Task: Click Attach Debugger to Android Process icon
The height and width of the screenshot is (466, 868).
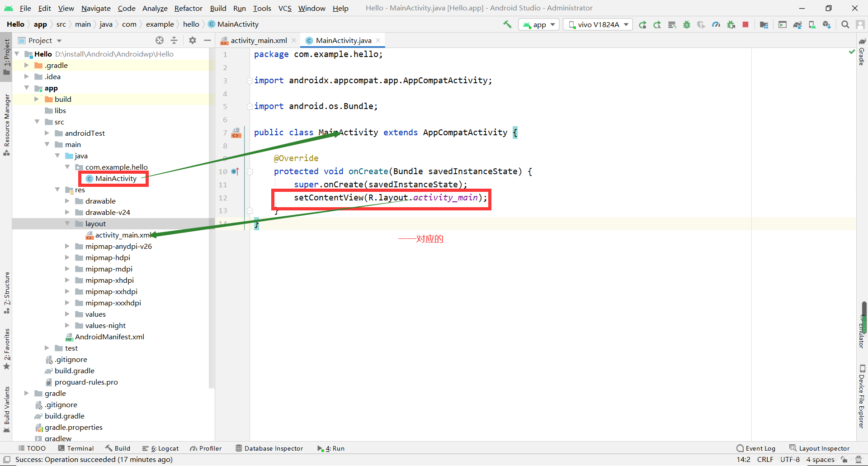Action: (731, 25)
